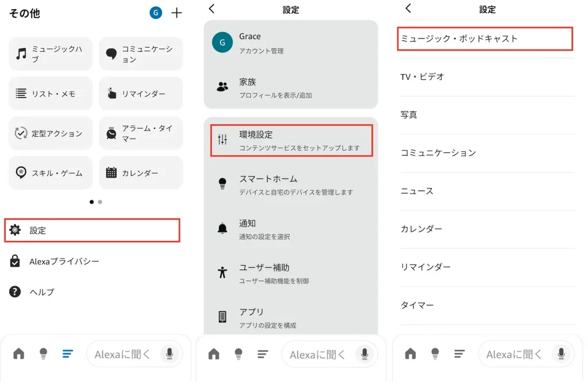
Task: Tap home icon in middle screen bottom bar
Action: (x=214, y=354)
